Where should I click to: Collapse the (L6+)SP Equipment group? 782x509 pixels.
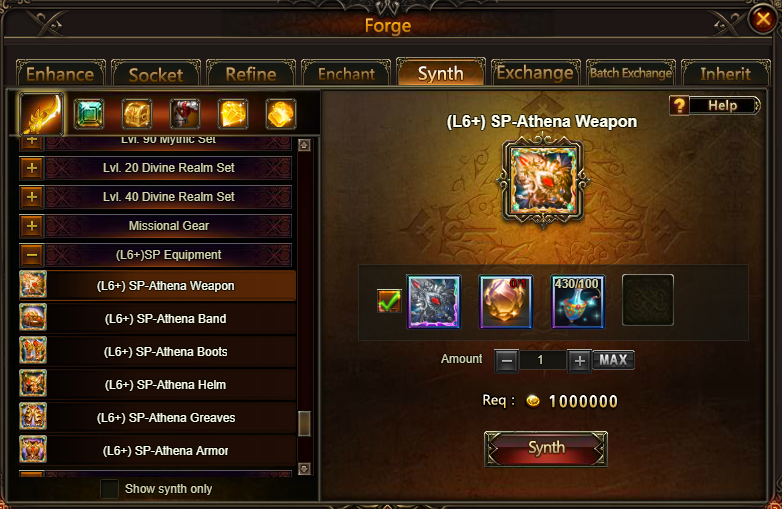pos(31,255)
